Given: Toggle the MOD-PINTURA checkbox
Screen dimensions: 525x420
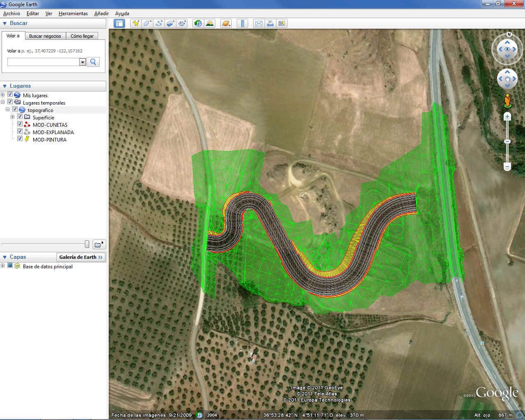Looking at the screenshot, I should (20, 139).
